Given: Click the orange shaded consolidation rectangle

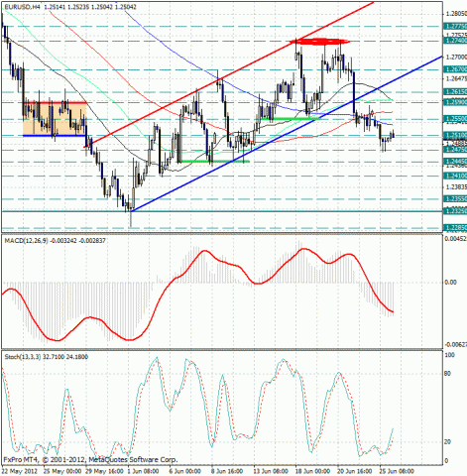Looking at the screenshot, I should [55, 119].
